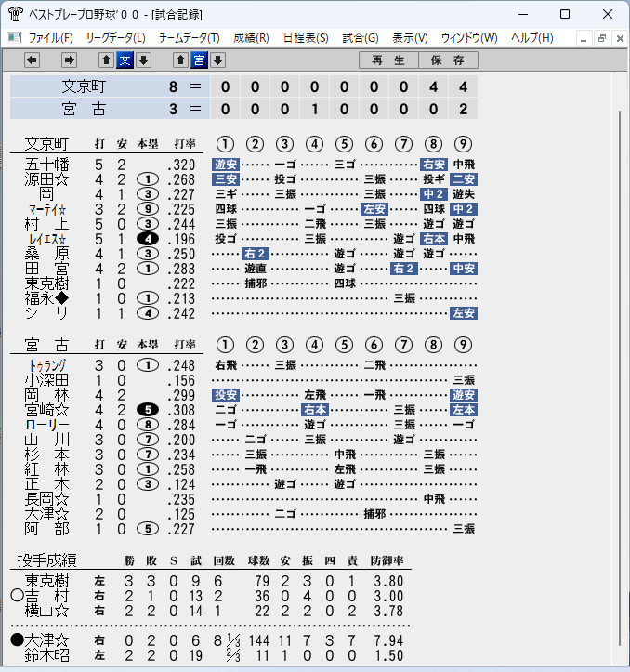Click down arrow beside 文 team icon
This screenshot has height=672, width=630.
144,60
